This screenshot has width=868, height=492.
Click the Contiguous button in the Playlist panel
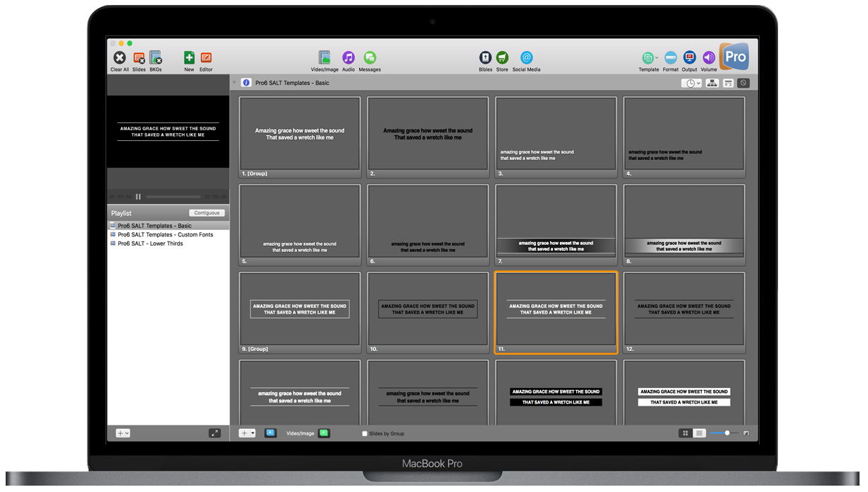pyautogui.click(x=207, y=212)
